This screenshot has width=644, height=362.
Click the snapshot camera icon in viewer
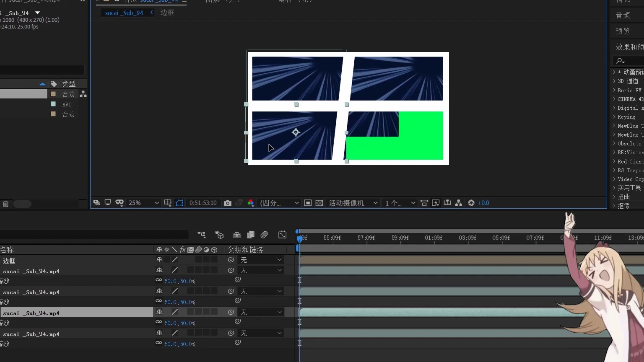(x=228, y=203)
